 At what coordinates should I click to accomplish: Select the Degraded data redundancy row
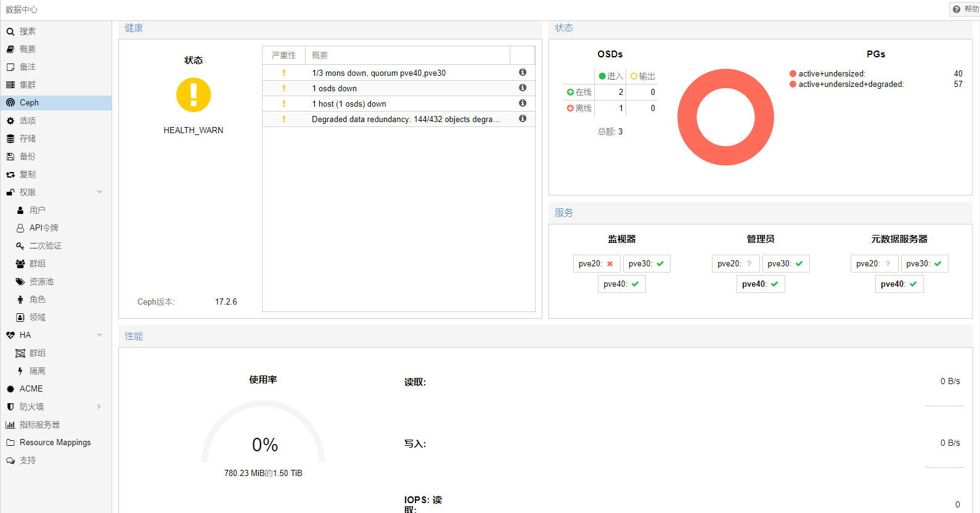(x=399, y=119)
